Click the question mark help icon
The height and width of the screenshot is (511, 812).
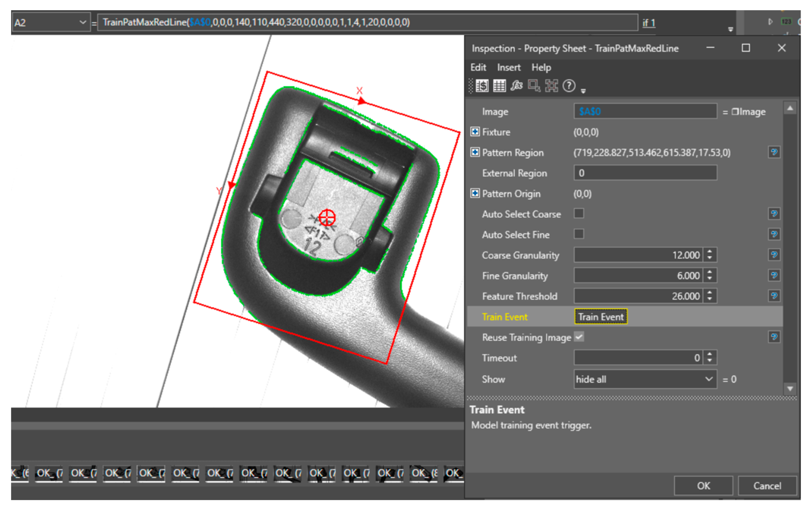coord(569,86)
